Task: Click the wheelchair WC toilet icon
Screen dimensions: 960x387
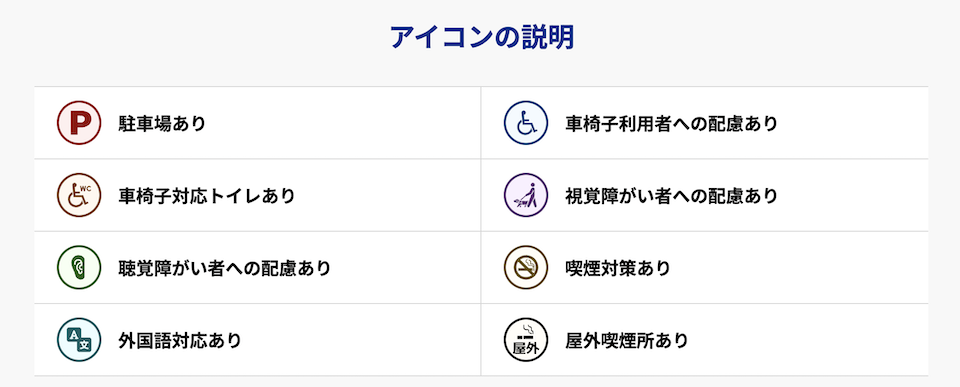Action: click(x=78, y=195)
